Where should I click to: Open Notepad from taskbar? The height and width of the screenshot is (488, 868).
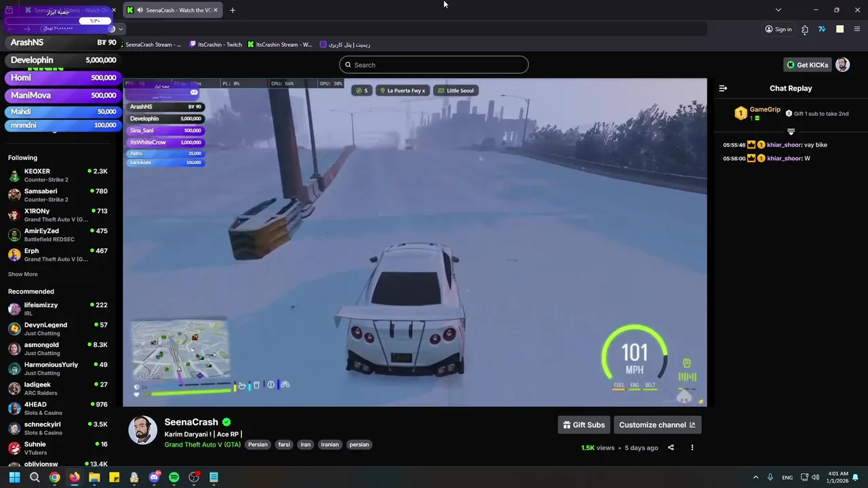[x=214, y=477]
